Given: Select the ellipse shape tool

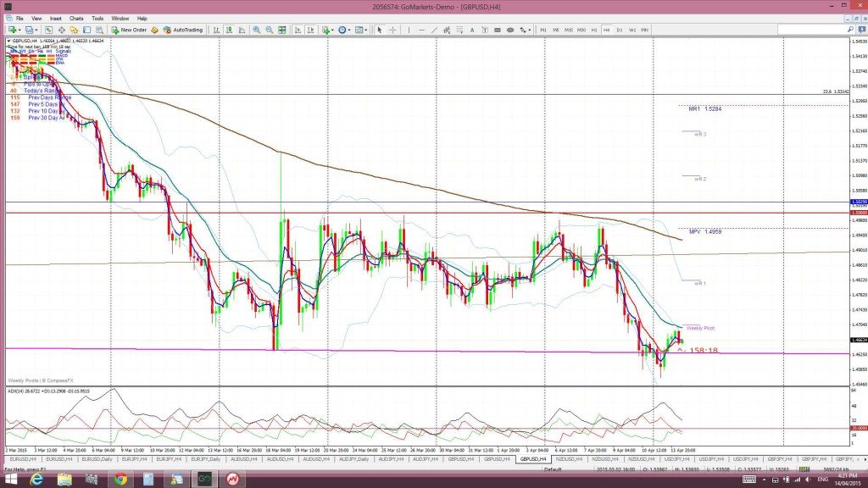Looking at the screenshot, I should (510, 30).
